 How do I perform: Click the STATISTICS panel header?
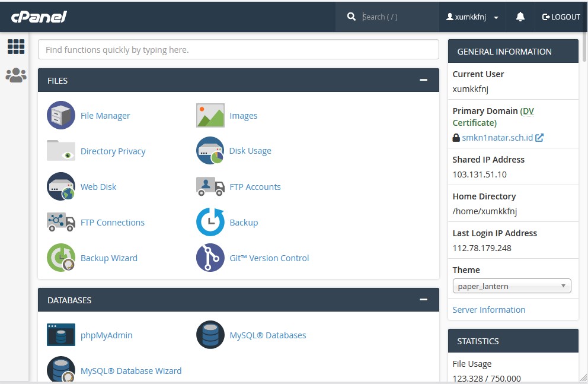pos(513,341)
